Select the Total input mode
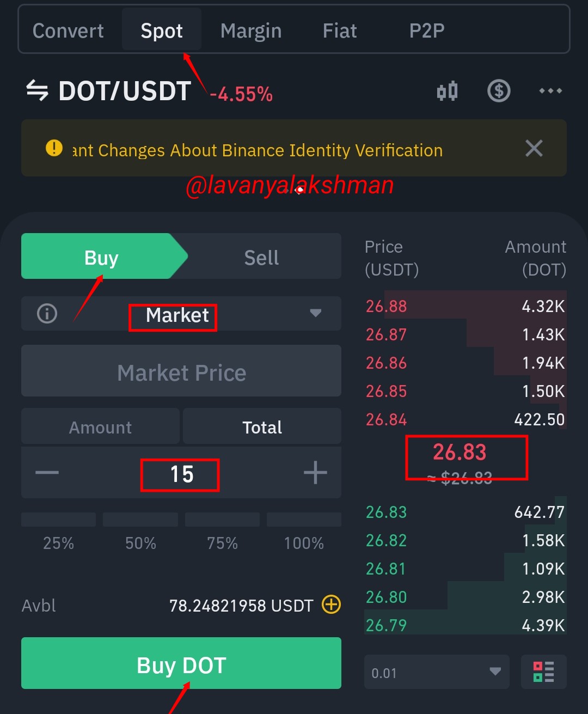 tap(262, 427)
